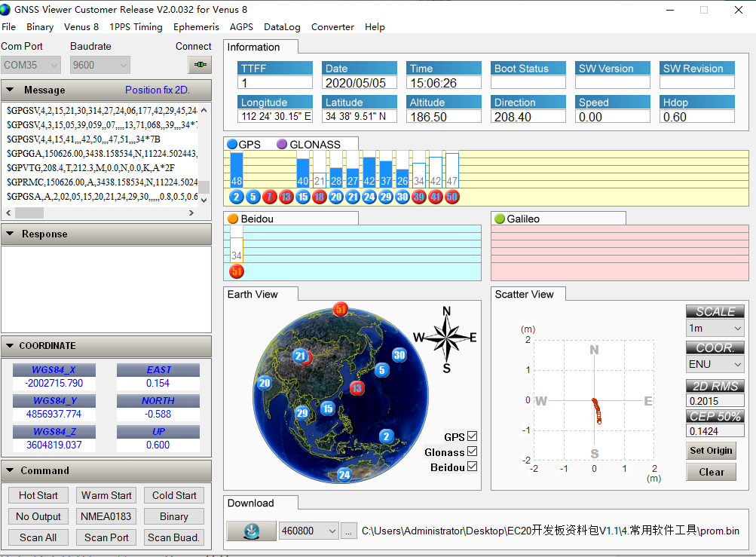Image resolution: width=756 pixels, height=557 pixels.
Task: Click GPS satellite 2 badge in signal bar
Action: [x=236, y=197]
